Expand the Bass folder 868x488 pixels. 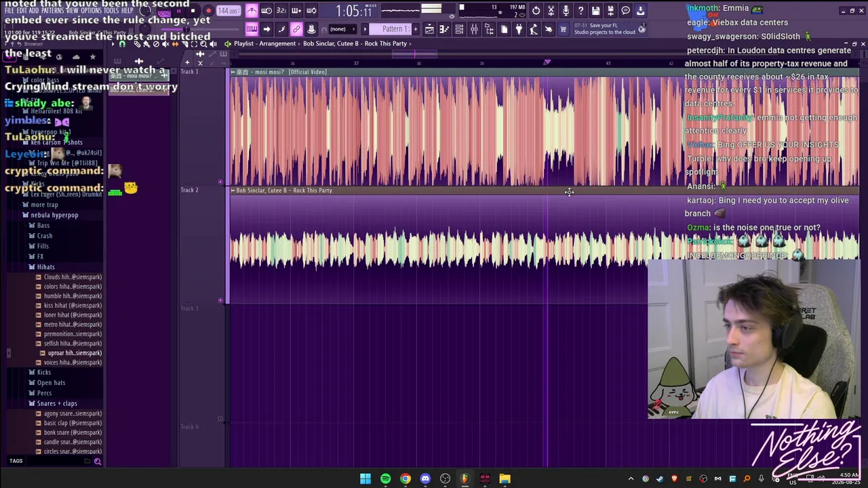pos(43,226)
